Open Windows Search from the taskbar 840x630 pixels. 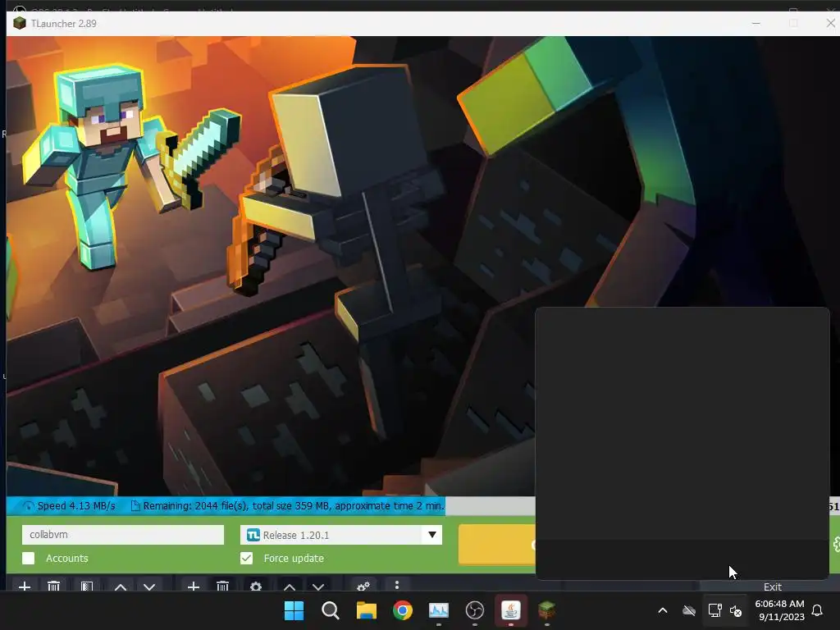pos(330,610)
